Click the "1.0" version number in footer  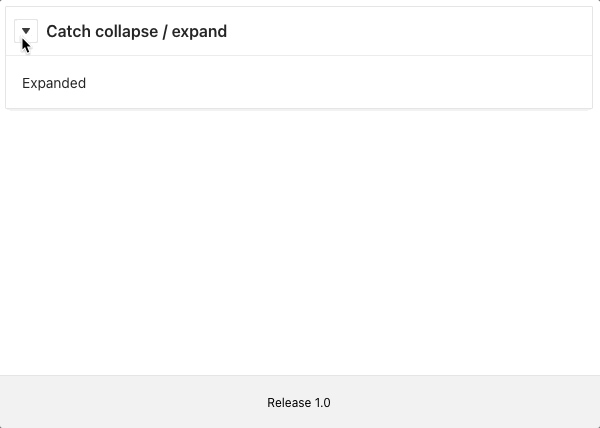[323, 402]
